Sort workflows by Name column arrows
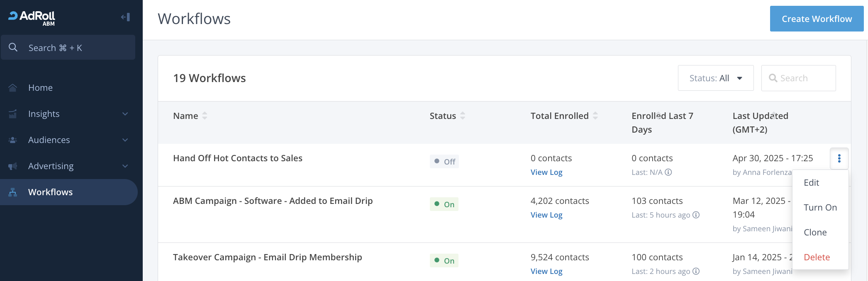 point(205,116)
